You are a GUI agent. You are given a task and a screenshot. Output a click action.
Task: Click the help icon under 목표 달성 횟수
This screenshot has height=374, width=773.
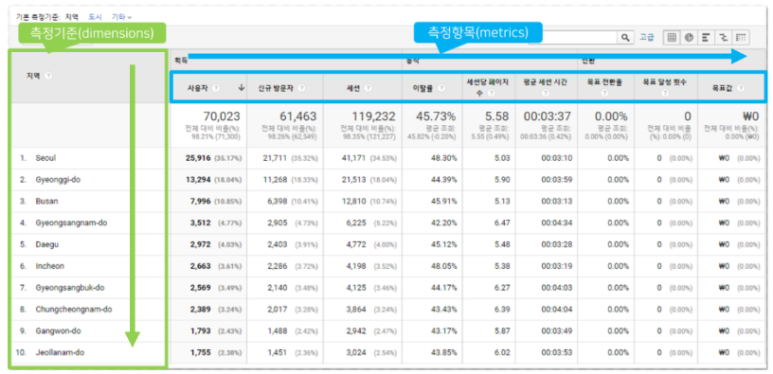click(665, 93)
